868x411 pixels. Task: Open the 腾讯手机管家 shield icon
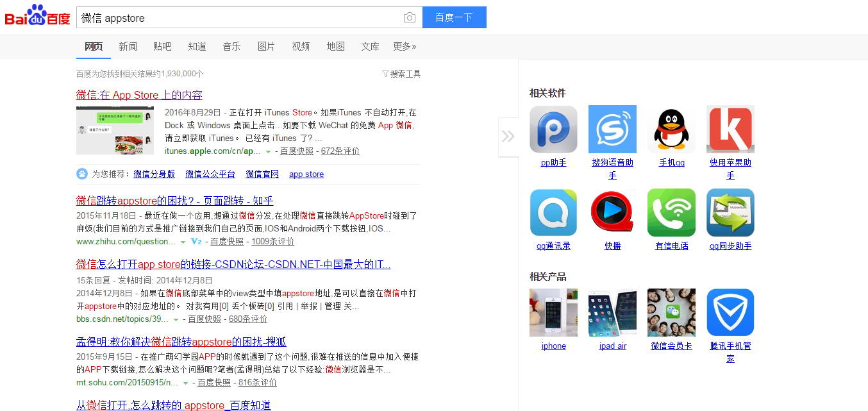[x=730, y=312]
